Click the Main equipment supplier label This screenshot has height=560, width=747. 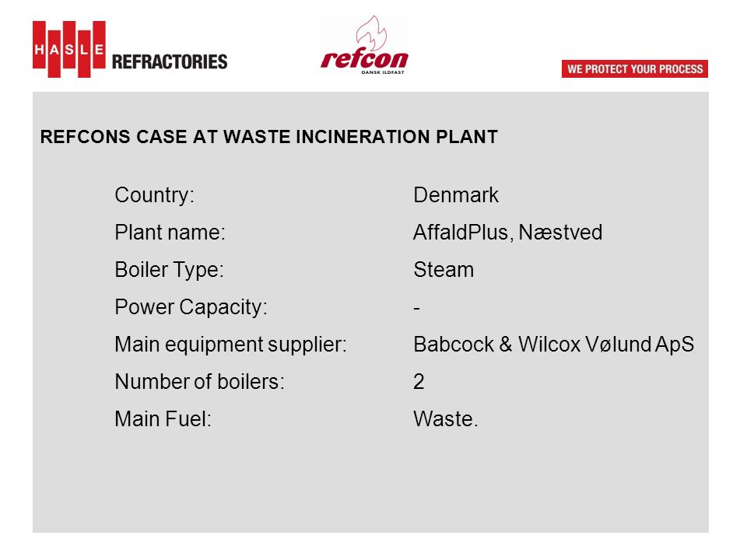[230, 345]
